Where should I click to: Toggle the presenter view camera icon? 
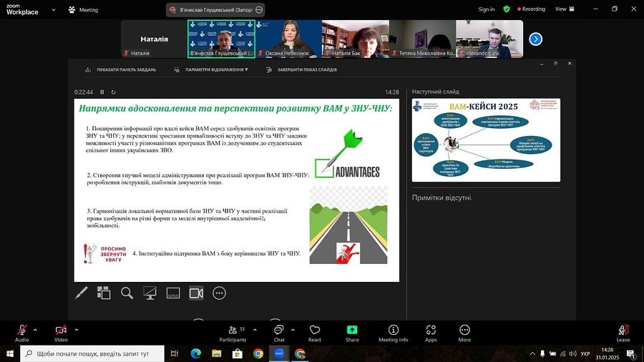(196, 293)
